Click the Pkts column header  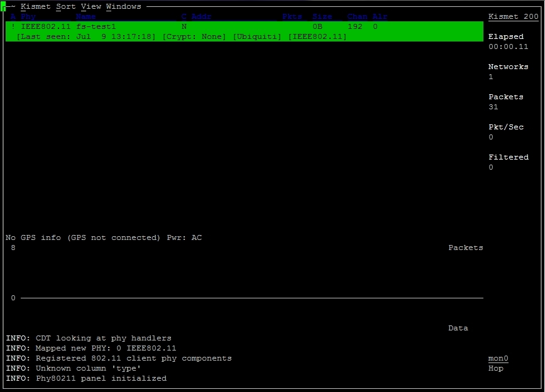pyautogui.click(x=292, y=17)
